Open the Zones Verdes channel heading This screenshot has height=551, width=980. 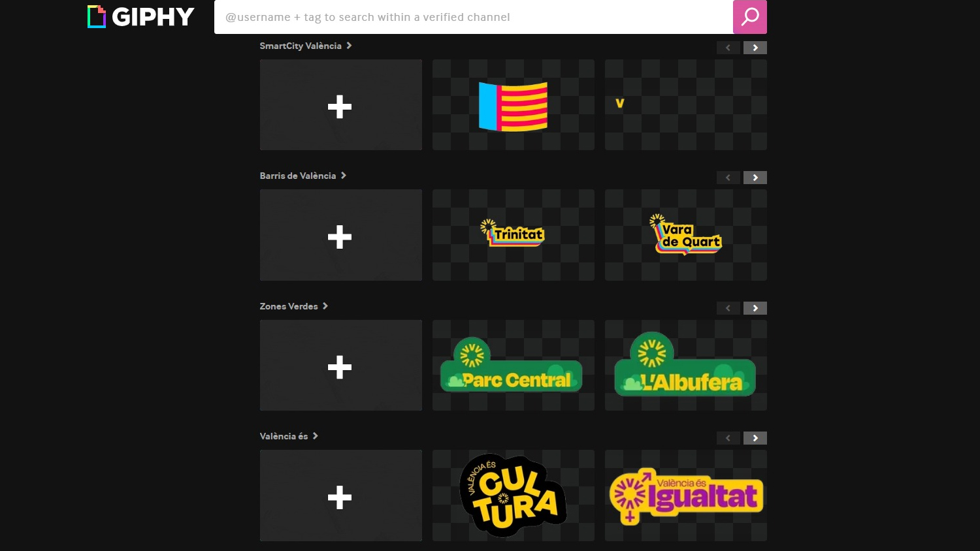tap(294, 306)
